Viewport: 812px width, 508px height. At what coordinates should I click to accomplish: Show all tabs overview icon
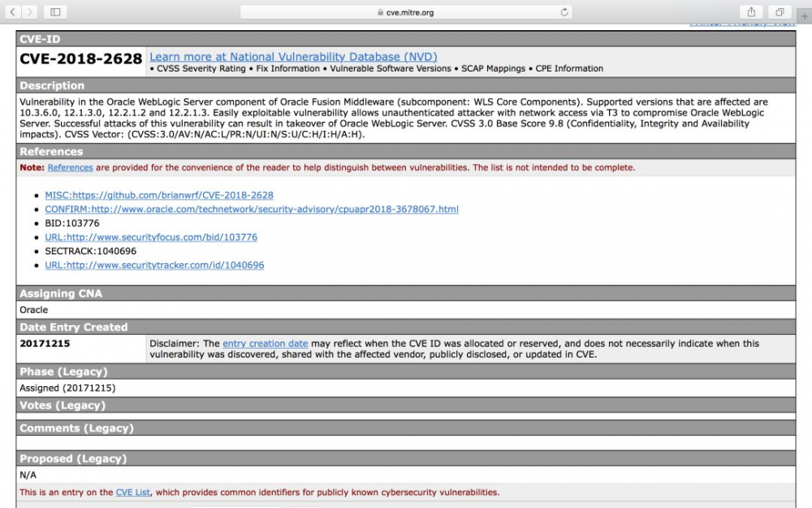(x=780, y=12)
